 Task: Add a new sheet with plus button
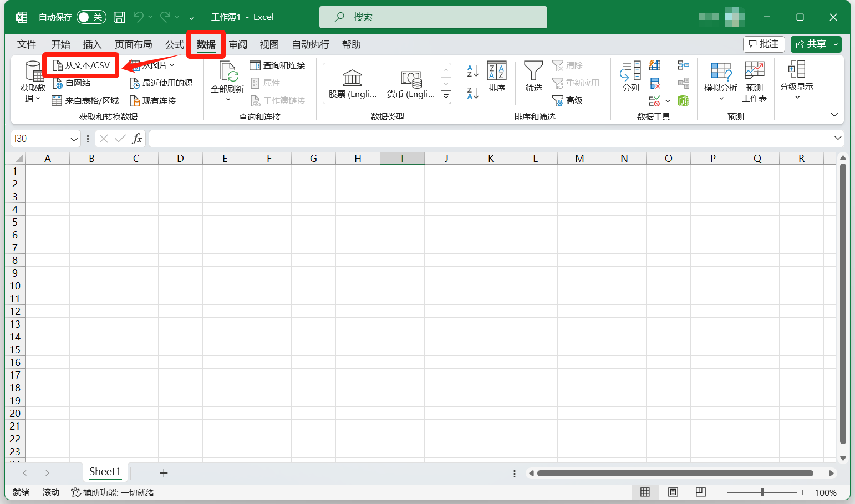164,473
